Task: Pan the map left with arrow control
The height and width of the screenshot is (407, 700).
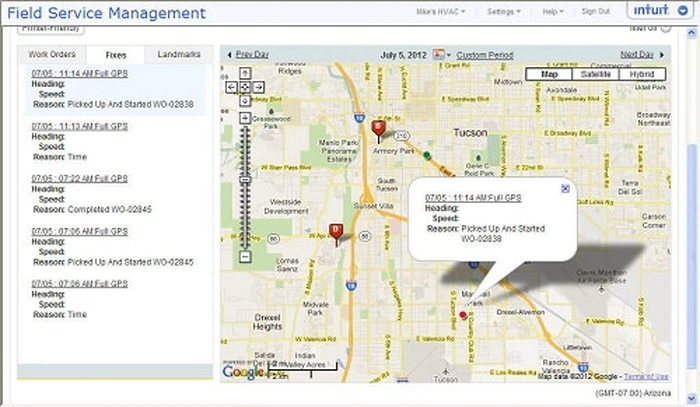Action: point(231,87)
